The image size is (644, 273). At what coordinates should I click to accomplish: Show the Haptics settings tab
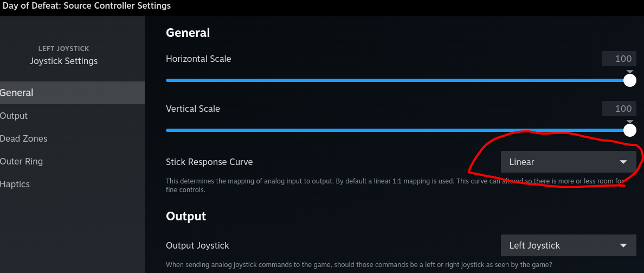15,184
